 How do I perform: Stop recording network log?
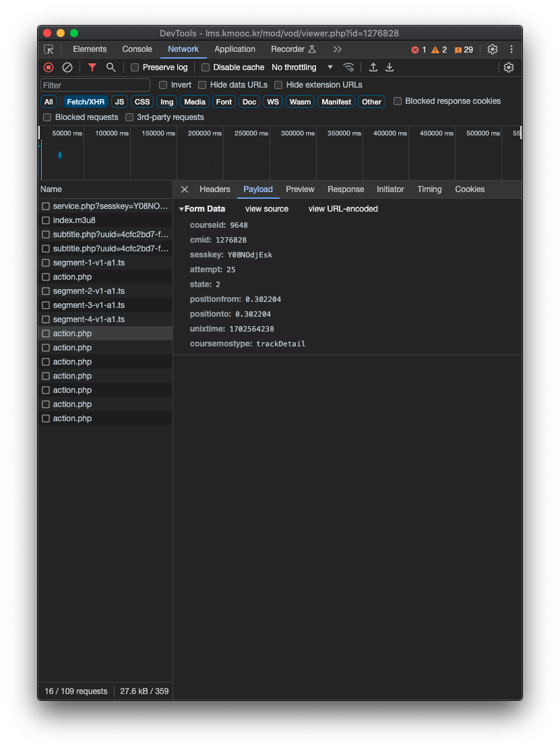point(49,67)
